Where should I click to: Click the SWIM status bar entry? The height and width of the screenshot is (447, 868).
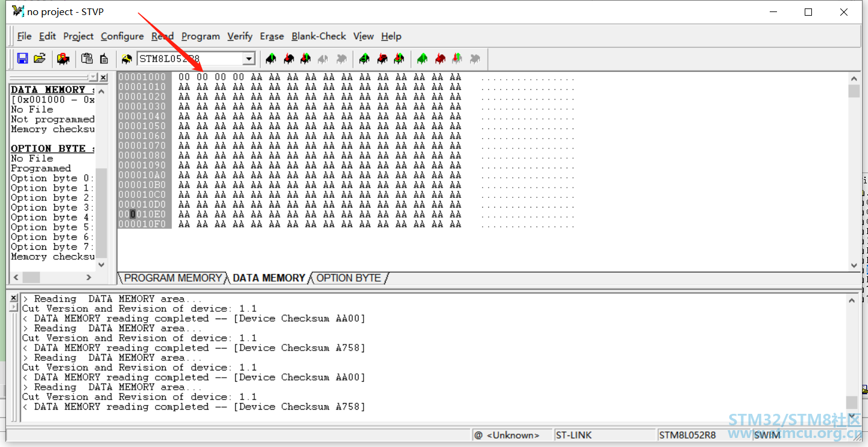click(767, 435)
